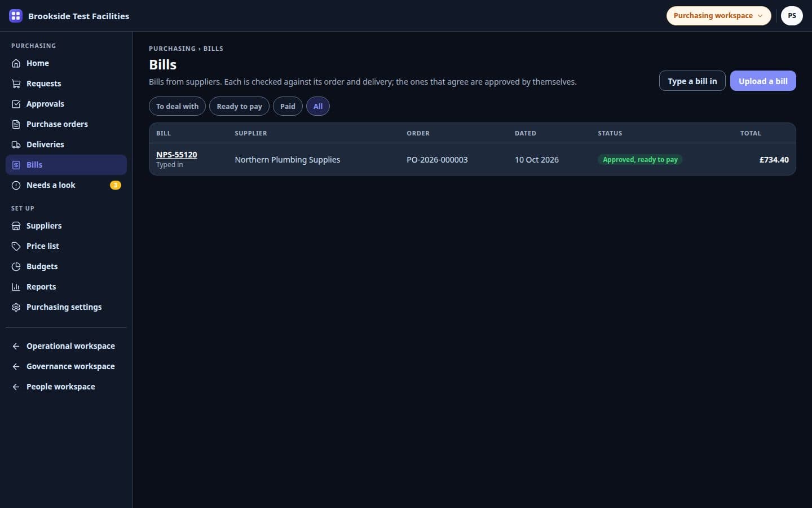This screenshot has height=508, width=812.
Task: Show only Paid bills
Action: click(288, 106)
